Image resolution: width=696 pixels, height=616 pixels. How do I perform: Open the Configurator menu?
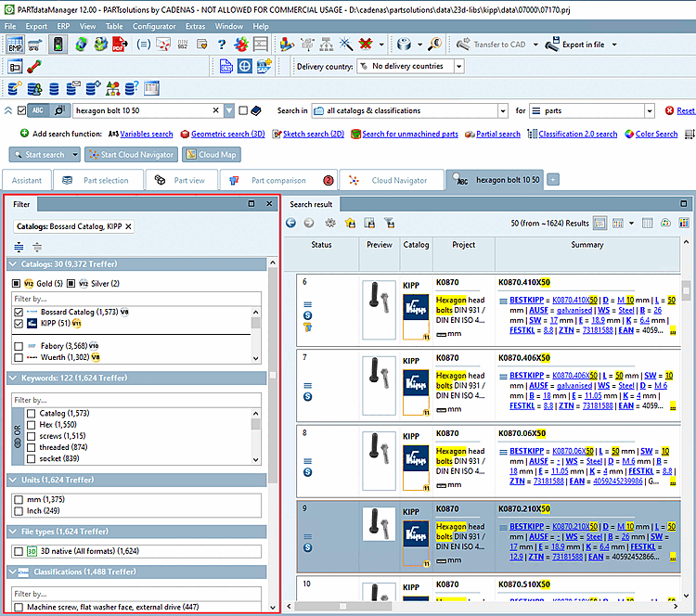pos(153,26)
